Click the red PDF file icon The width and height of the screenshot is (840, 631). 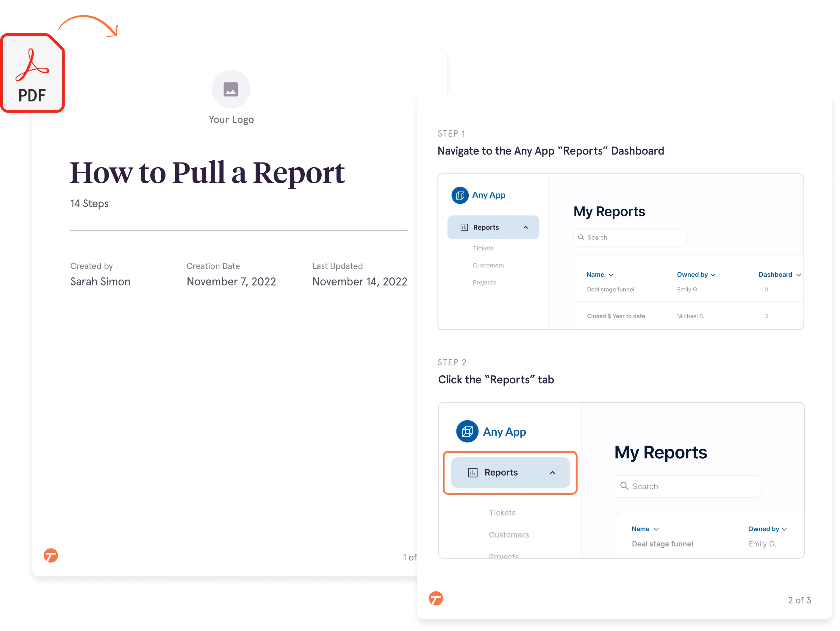click(x=33, y=73)
